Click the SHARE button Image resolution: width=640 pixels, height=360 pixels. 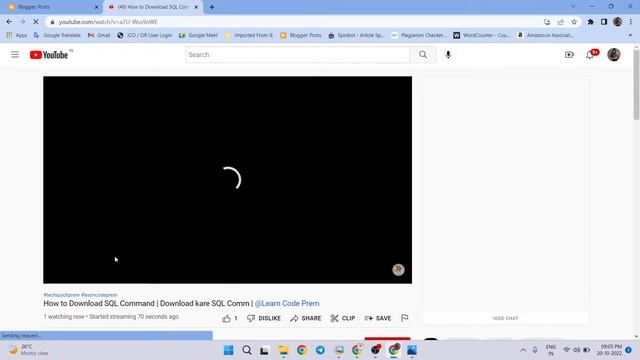tap(306, 318)
